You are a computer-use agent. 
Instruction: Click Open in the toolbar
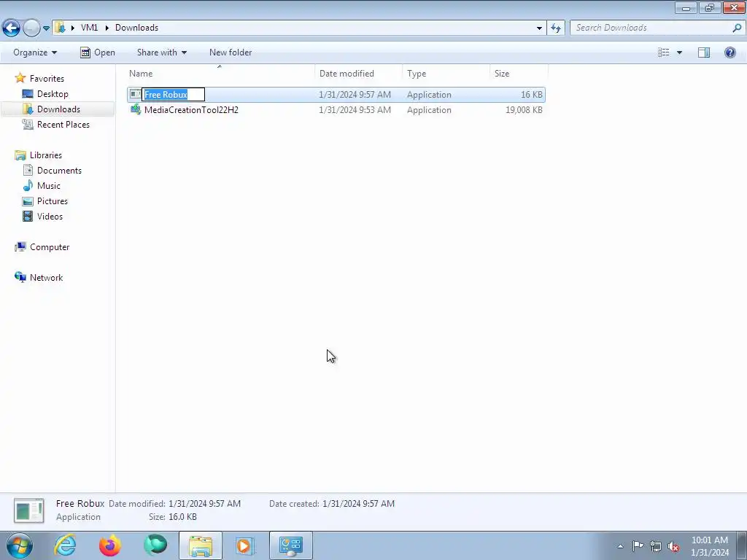(98, 52)
